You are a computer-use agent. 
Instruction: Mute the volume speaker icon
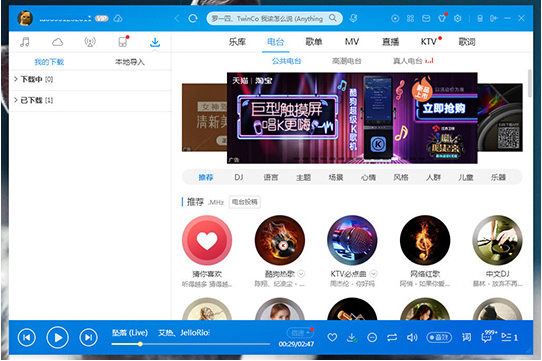[412, 337]
